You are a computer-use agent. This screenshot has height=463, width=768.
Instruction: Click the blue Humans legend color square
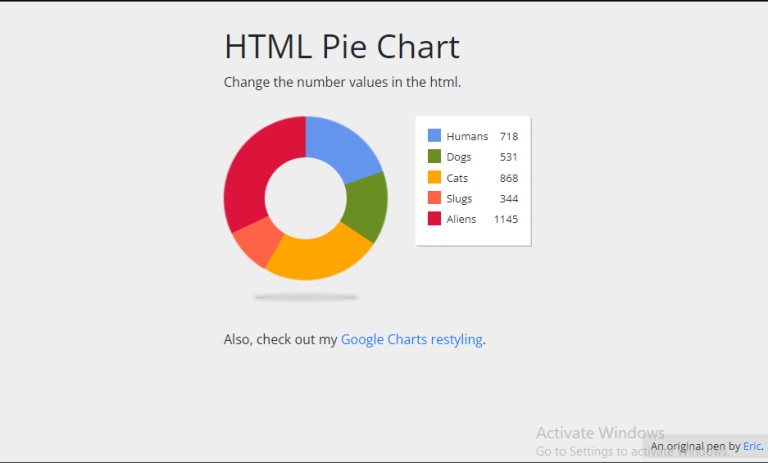click(x=434, y=135)
